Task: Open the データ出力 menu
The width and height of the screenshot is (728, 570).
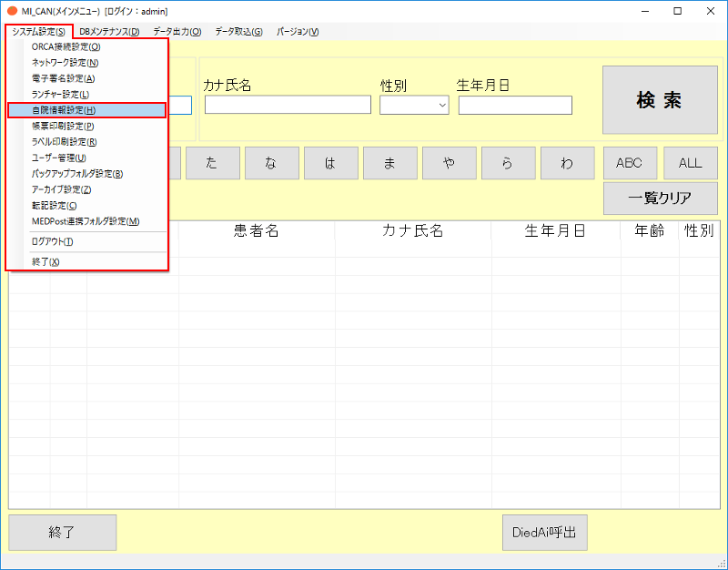Action: [x=177, y=32]
